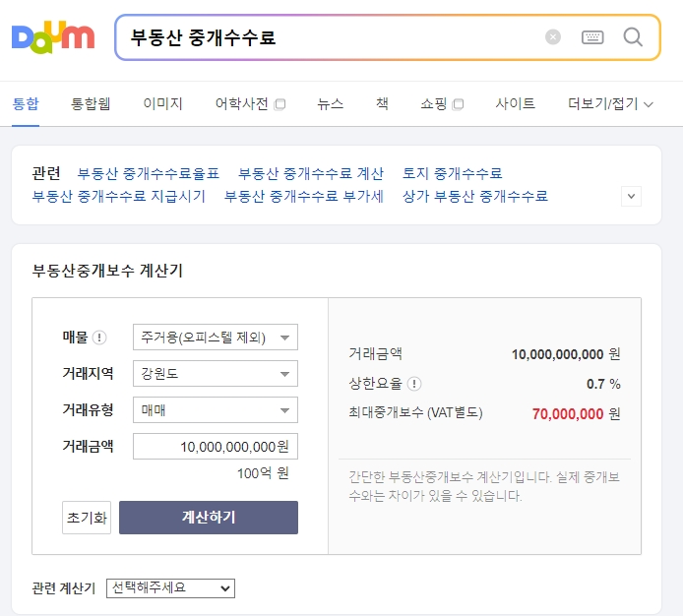Screen dimensions: 683x616
Task: Click the 부동산중개보수 계산기 heading
Action: 107,271
